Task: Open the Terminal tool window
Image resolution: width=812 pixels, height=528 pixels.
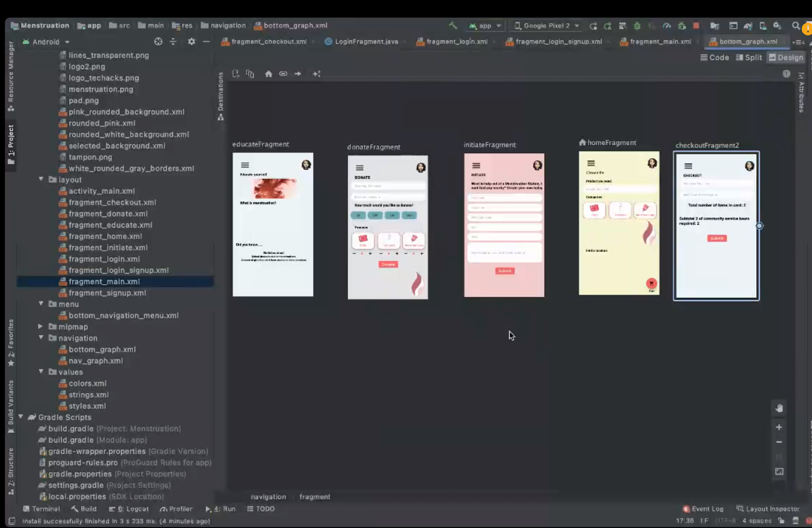Action: [x=41, y=509]
